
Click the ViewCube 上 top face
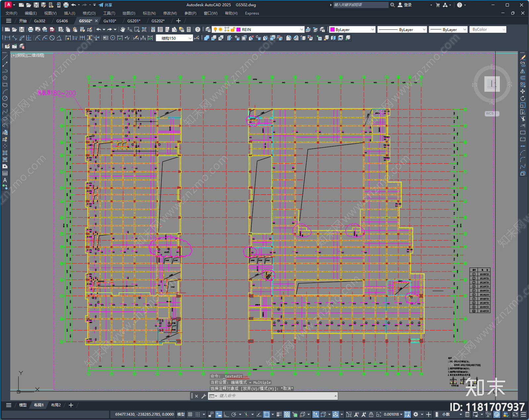(492, 84)
